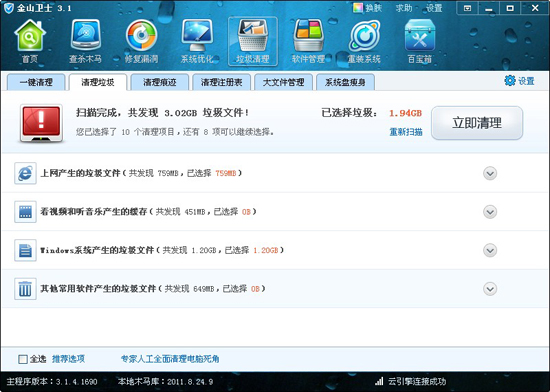Click the shield logo of 金山卫士
Screen dimensions: 550x392
click(8, 8)
